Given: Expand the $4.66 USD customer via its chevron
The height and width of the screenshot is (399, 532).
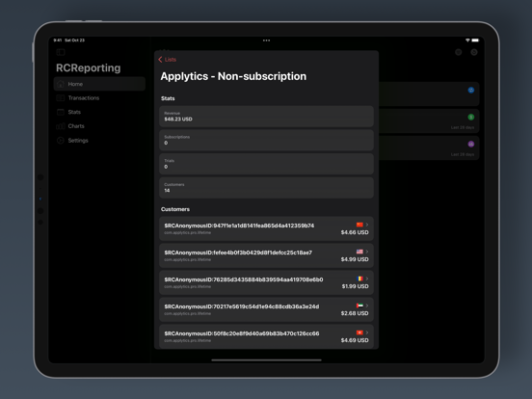Looking at the screenshot, I should coord(367,225).
